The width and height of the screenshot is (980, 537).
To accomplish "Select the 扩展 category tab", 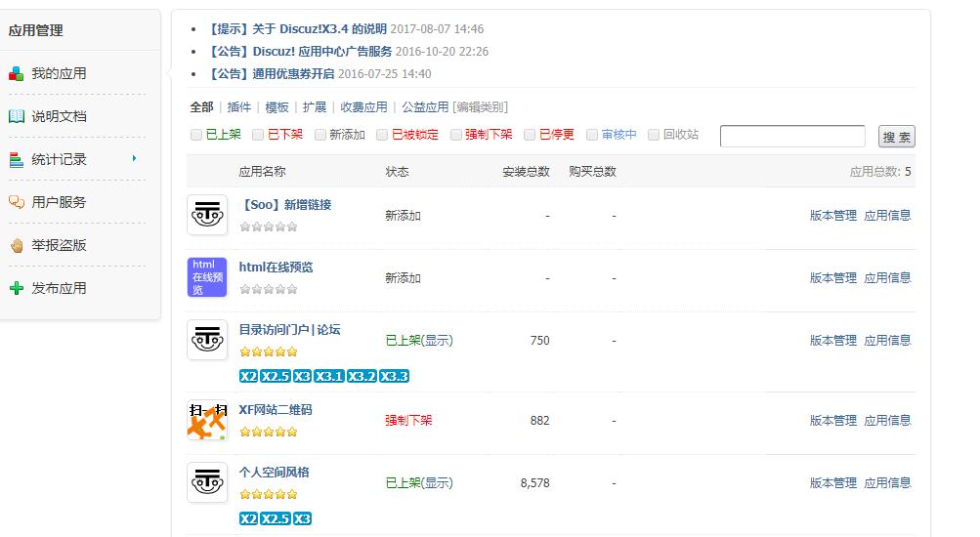I will (315, 107).
